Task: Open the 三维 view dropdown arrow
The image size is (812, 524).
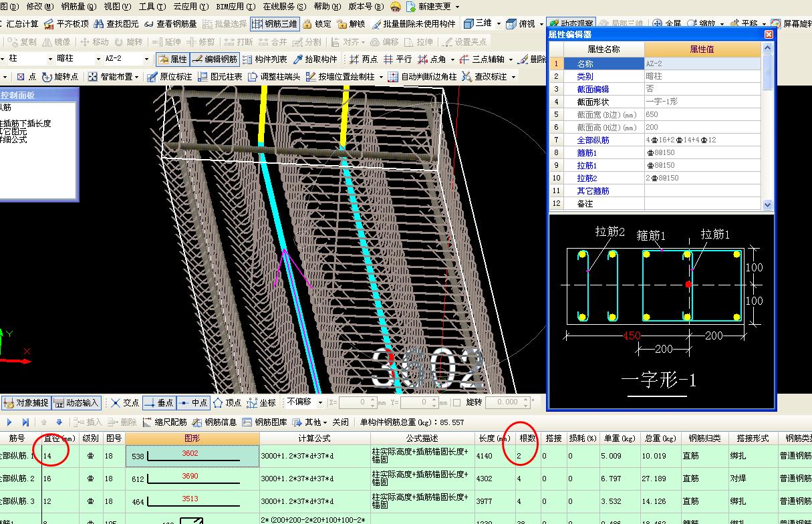Action: point(498,23)
